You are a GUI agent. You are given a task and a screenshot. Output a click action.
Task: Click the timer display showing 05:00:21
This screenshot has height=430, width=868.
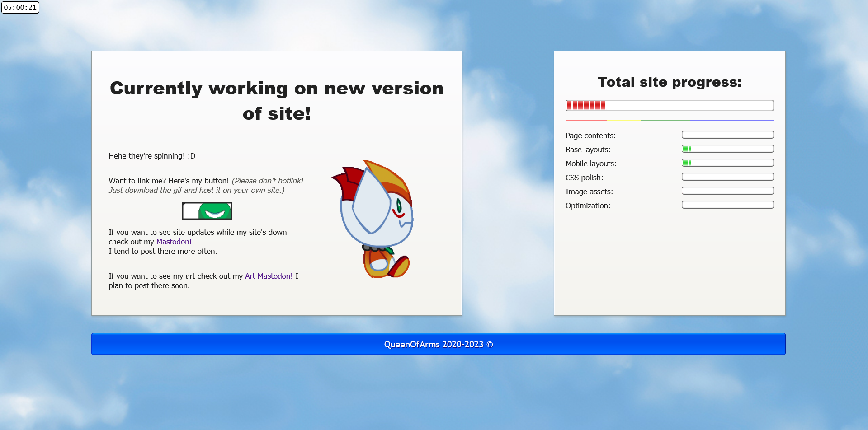[20, 8]
